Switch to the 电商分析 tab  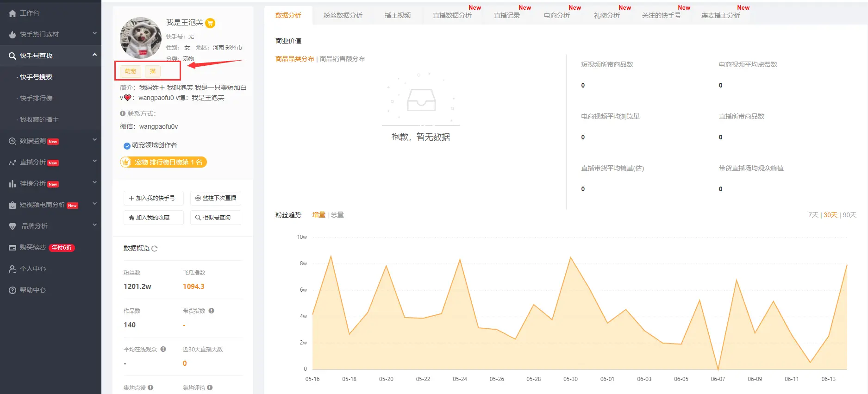click(556, 15)
